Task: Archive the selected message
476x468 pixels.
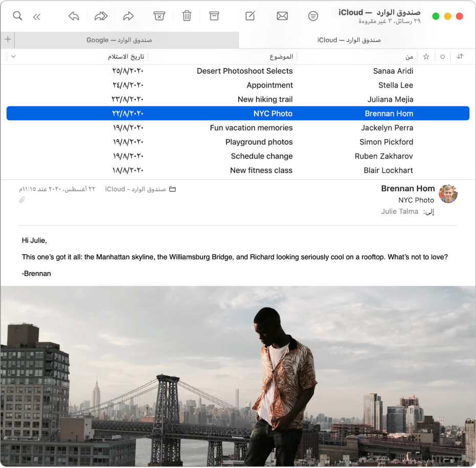Action: coord(214,16)
